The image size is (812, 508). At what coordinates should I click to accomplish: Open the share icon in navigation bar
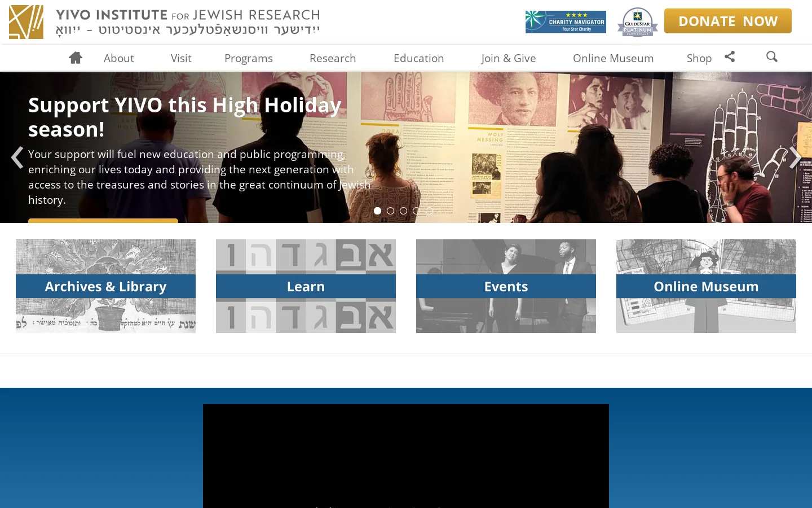[730, 56]
